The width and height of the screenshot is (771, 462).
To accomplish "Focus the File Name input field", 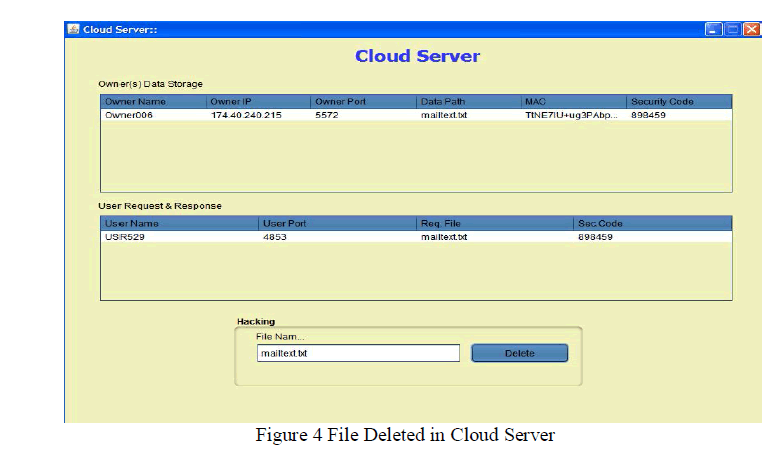I will pos(358,353).
